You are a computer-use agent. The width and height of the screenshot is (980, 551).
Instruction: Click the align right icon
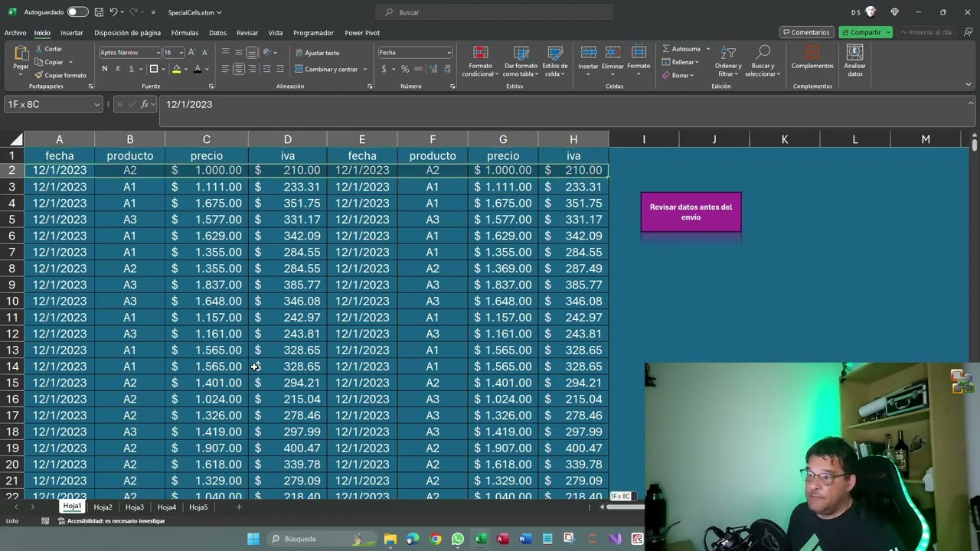pyautogui.click(x=251, y=69)
